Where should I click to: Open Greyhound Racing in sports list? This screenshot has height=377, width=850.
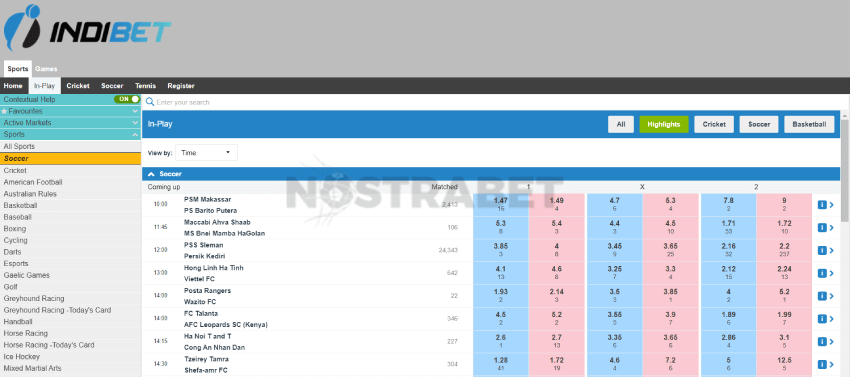click(34, 298)
